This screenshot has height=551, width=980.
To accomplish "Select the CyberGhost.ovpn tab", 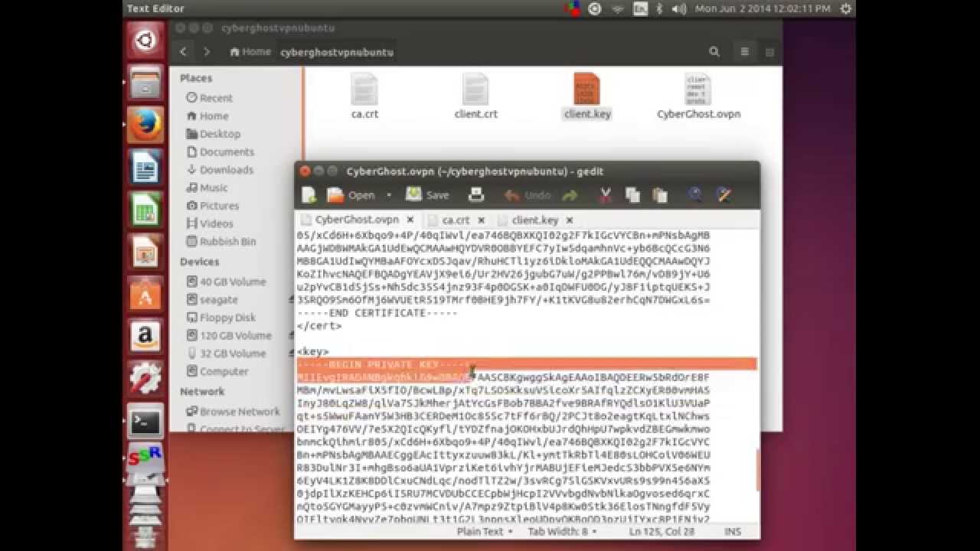I will (x=357, y=220).
